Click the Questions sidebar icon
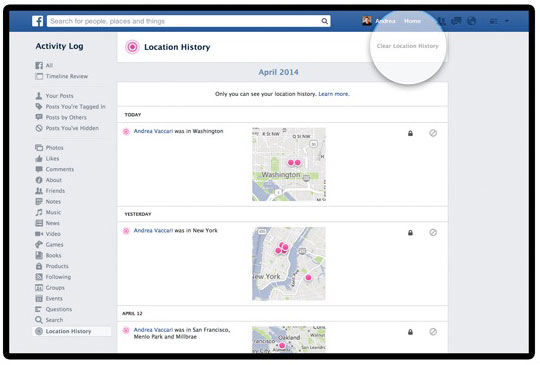The width and height of the screenshot is (540, 365). (x=39, y=309)
